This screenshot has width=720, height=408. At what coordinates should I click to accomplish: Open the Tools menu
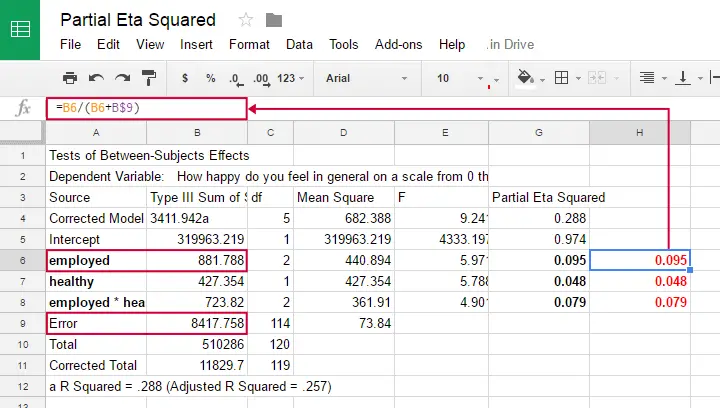[343, 45]
